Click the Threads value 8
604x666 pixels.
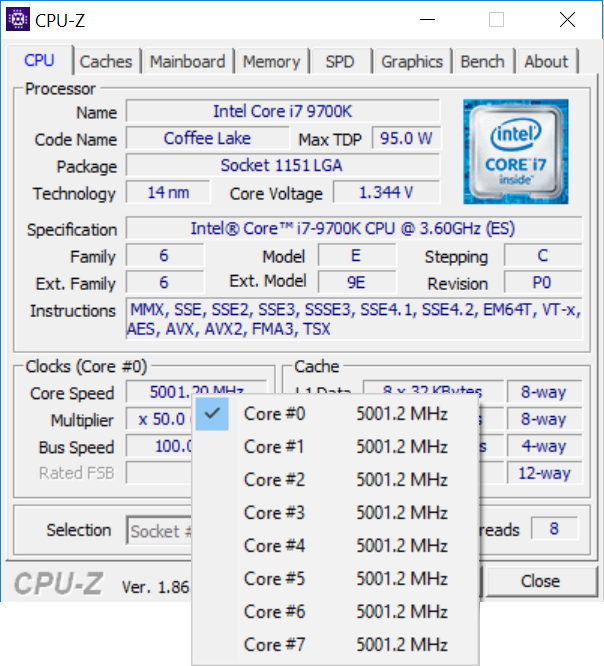click(x=554, y=529)
